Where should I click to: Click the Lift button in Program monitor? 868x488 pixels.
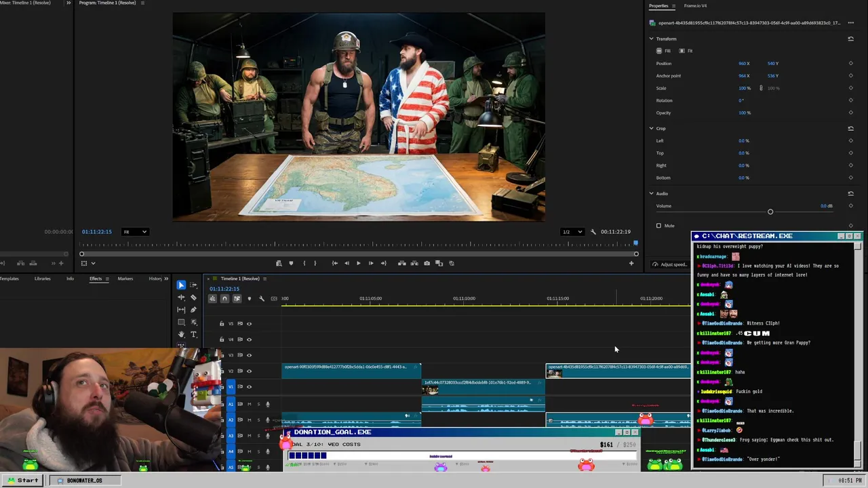[x=401, y=263]
